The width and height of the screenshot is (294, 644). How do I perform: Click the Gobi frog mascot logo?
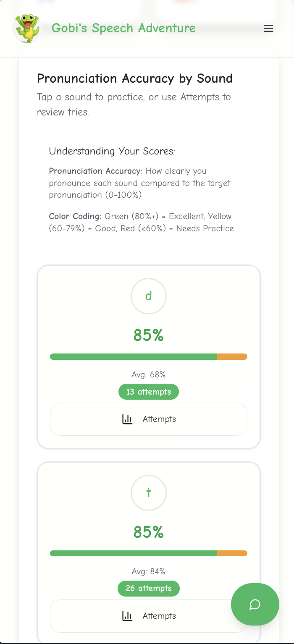(28, 29)
